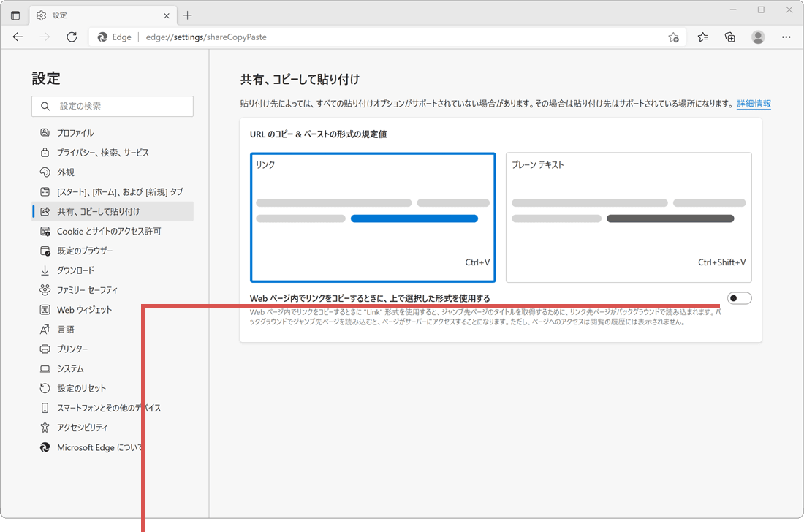Open ファミリー セーフティ settings
Screen dimensions: 804x532
point(113,290)
